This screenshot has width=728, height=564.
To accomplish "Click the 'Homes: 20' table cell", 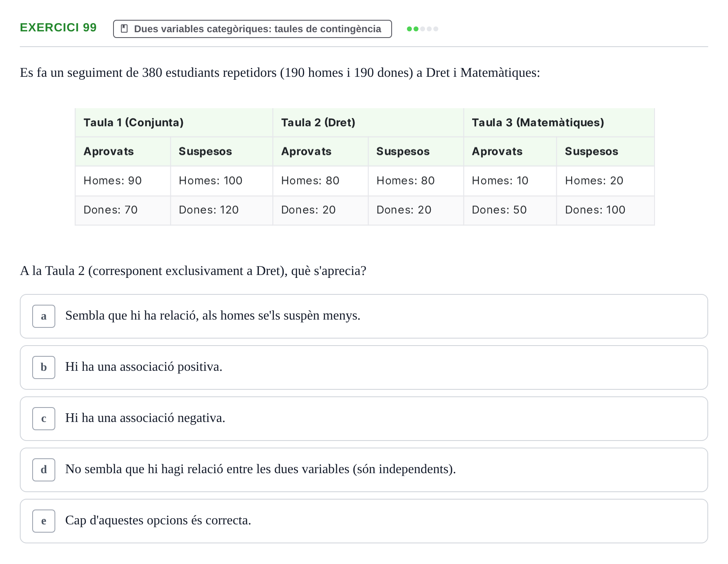I will click(x=605, y=181).
